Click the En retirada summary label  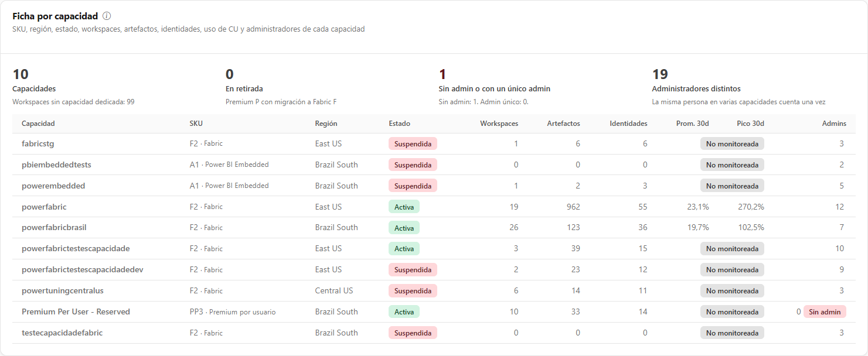click(244, 89)
